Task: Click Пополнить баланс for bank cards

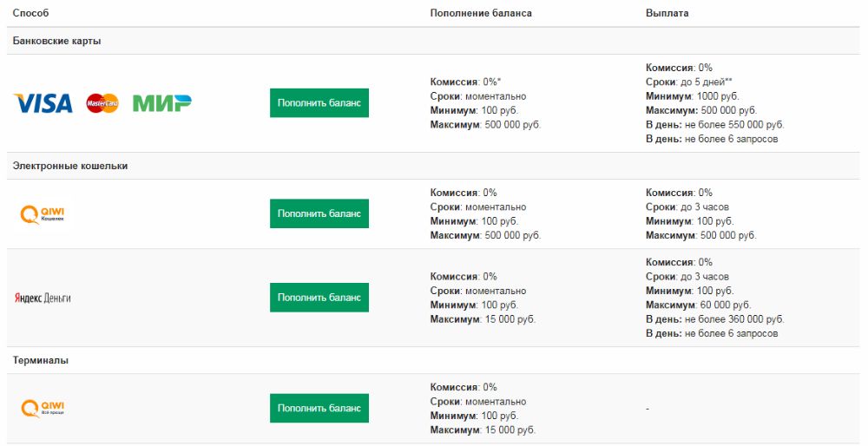Action: pos(319,103)
